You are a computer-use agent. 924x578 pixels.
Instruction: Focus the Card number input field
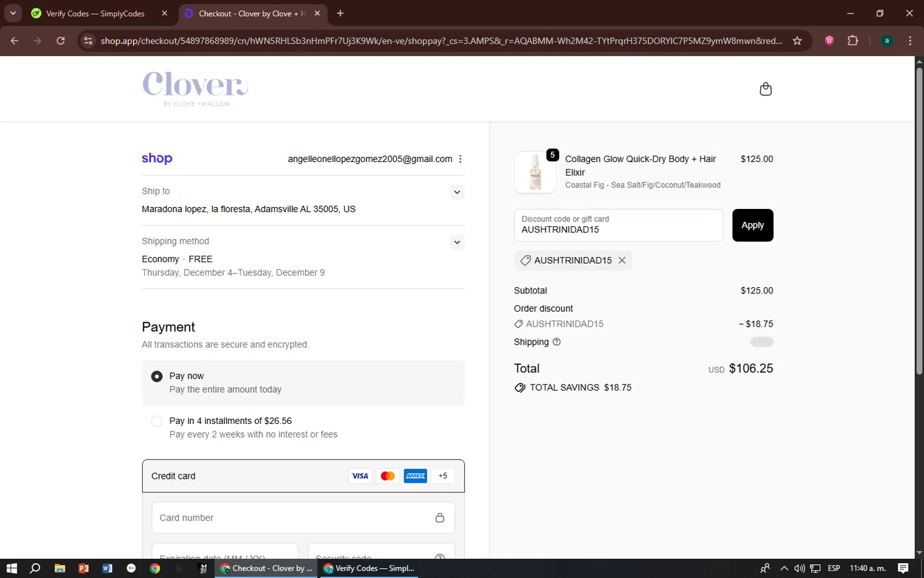pyautogui.click(x=303, y=518)
